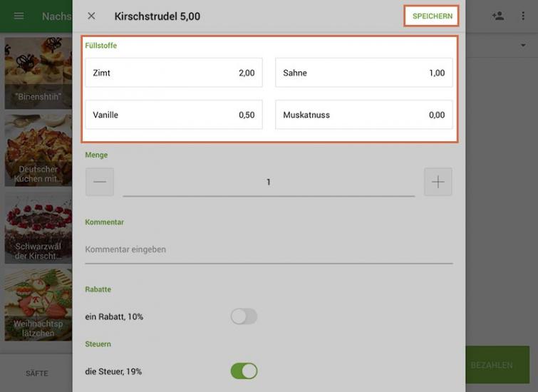Select the Sahne filling option
Screen dimensions: 538x392
(363, 73)
